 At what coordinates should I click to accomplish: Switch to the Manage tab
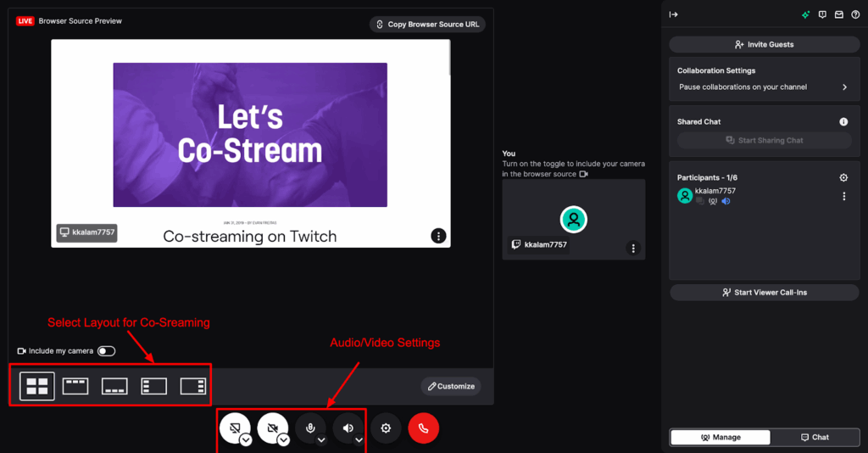click(721, 438)
